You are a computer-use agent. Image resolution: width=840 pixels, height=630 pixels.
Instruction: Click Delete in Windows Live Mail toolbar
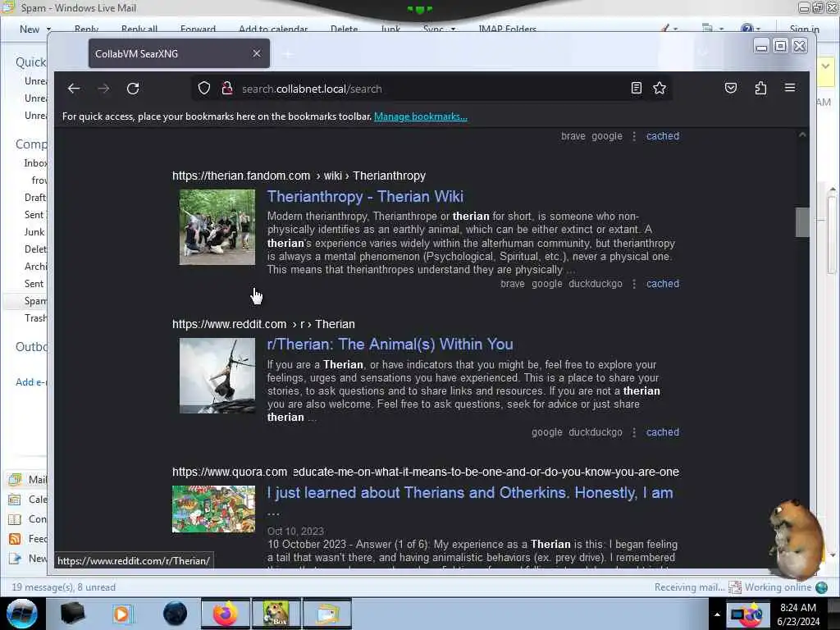pyautogui.click(x=344, y=29)
